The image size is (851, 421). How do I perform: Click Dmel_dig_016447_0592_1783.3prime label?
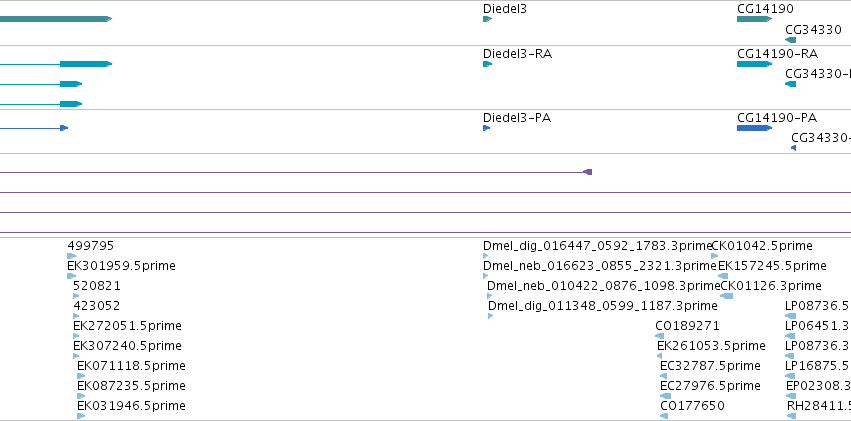[597, 246]
